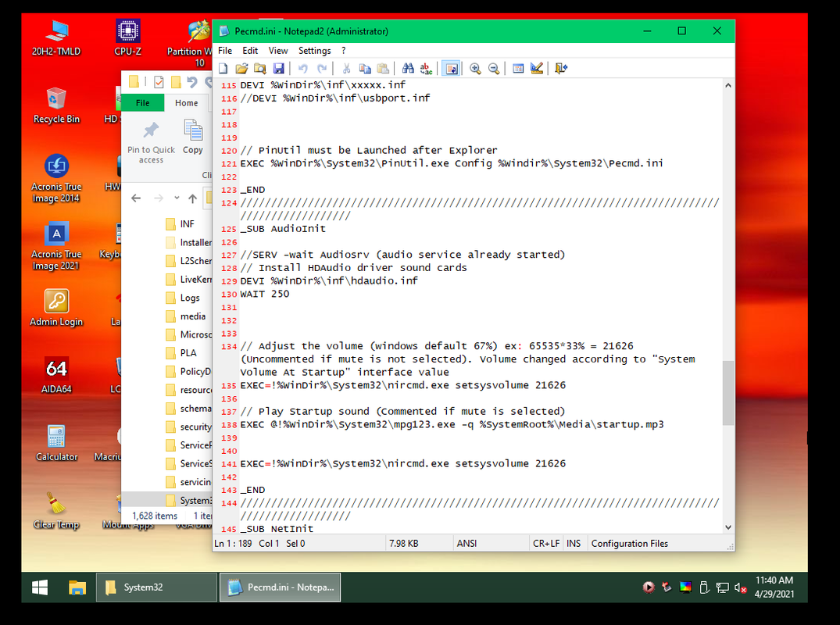Go up one folder in Explorer
The height and width of the screenshot is (625, 840).
click(x=192, y=198)
